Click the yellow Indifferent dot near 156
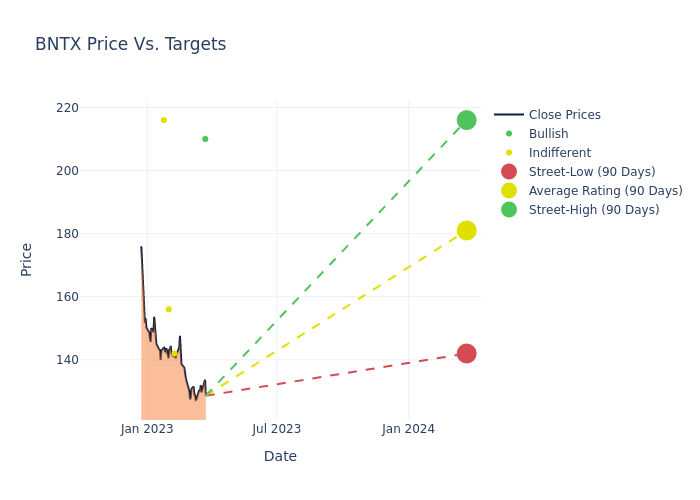700x500 pixels. point(168,309)
